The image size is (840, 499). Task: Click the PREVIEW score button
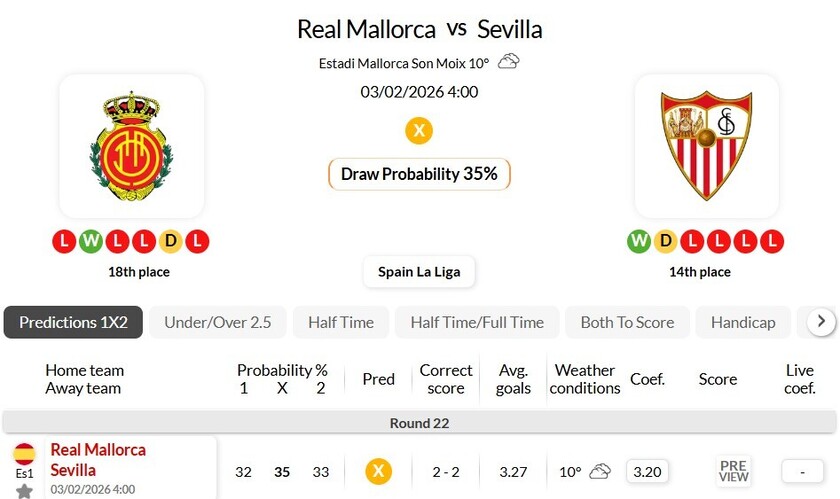pos(733,471)
